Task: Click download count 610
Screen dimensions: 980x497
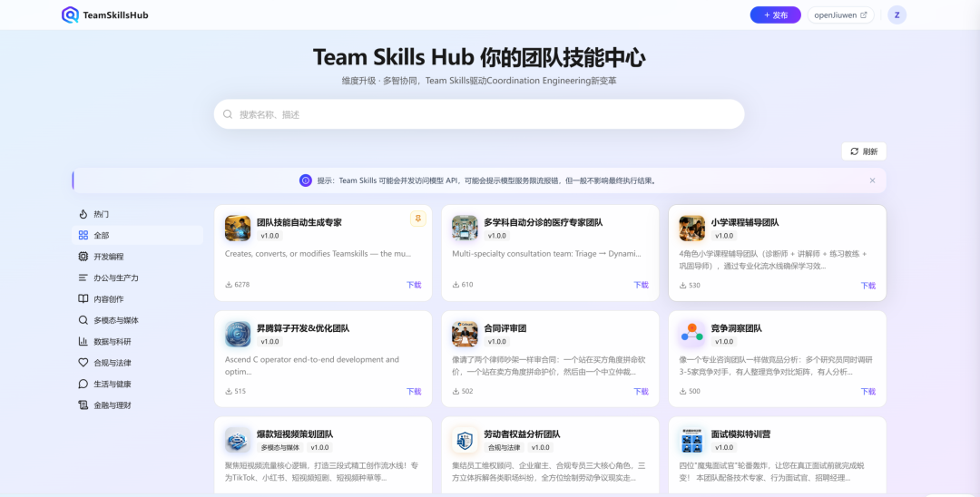Action: pos(463,285)
